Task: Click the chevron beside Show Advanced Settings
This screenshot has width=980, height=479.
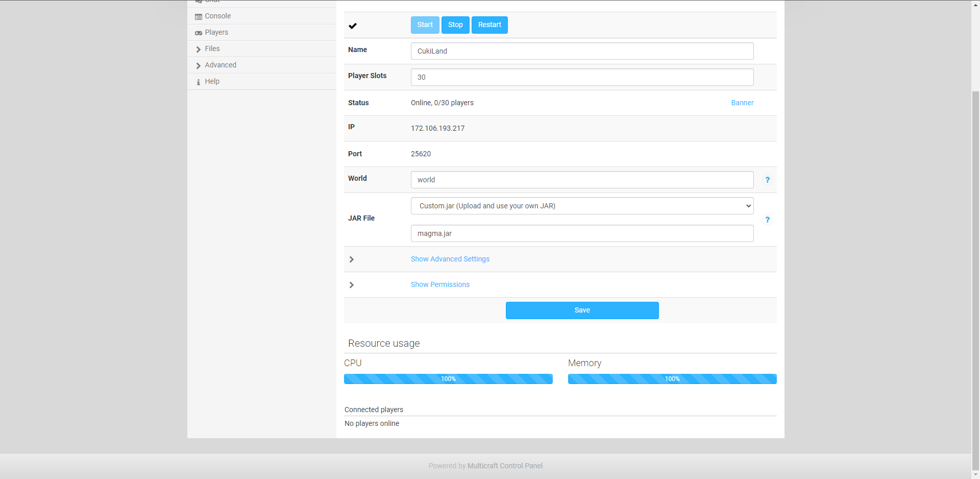Action: (x=352, y=259)
